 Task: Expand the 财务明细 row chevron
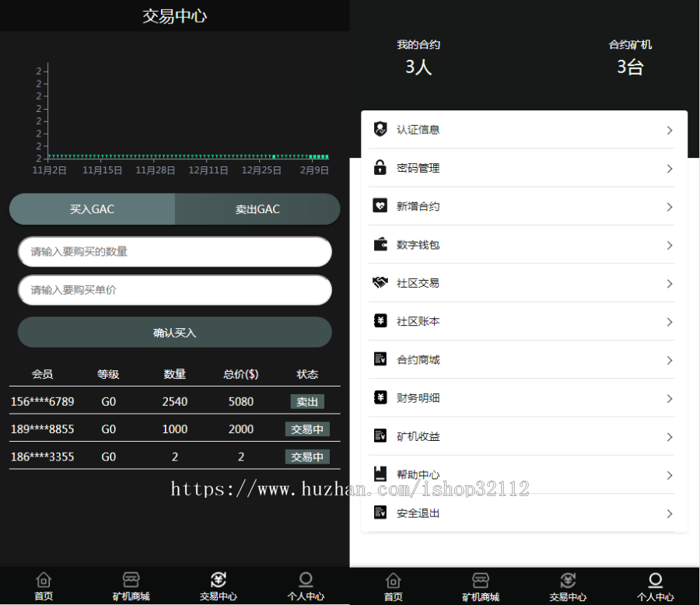pyautogui.click(x=670, y=399)
